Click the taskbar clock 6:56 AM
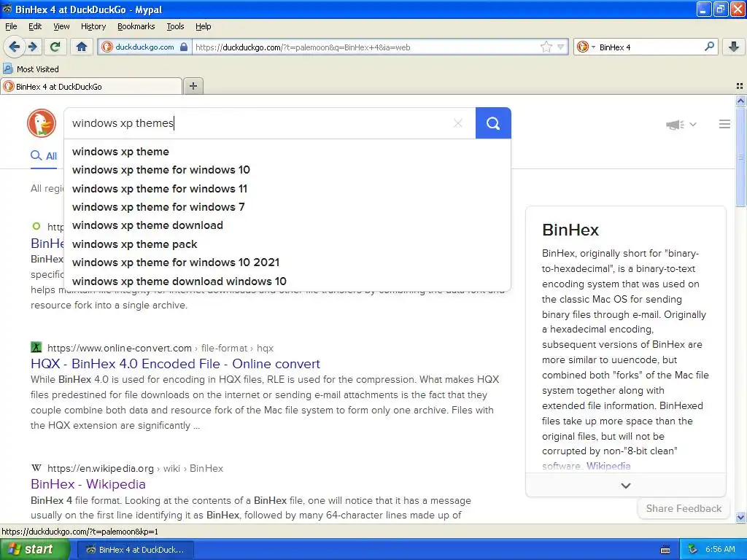Viewport: 747px width, 560px height. tap(720, 550)
